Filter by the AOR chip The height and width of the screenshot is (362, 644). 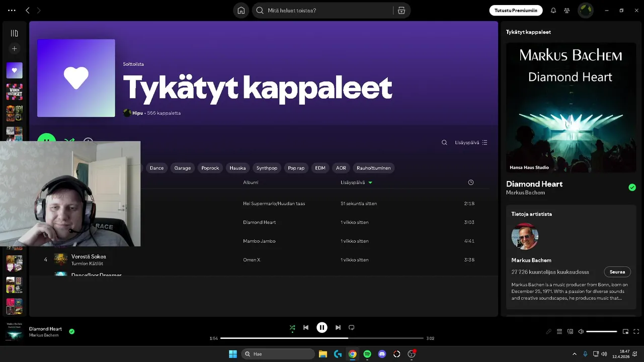point(341,168)
